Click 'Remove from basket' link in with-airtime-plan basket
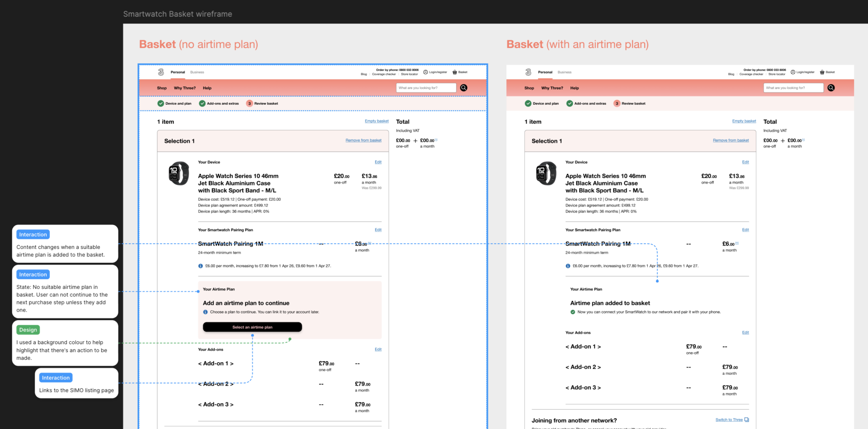 tap(731, 140)
